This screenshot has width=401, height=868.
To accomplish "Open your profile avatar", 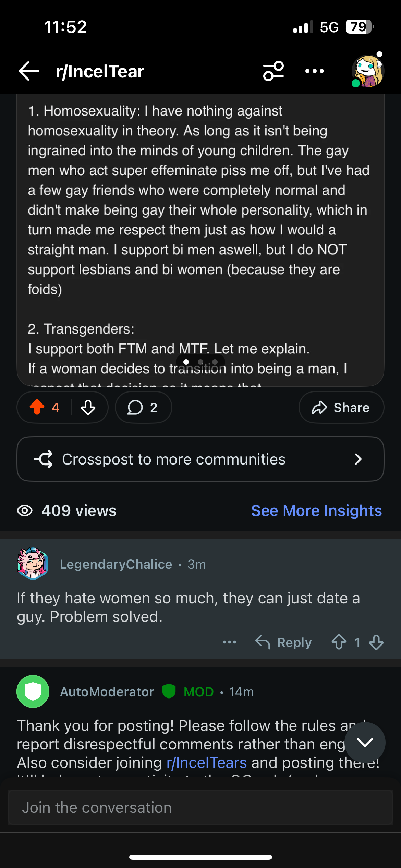I will 368,71.
